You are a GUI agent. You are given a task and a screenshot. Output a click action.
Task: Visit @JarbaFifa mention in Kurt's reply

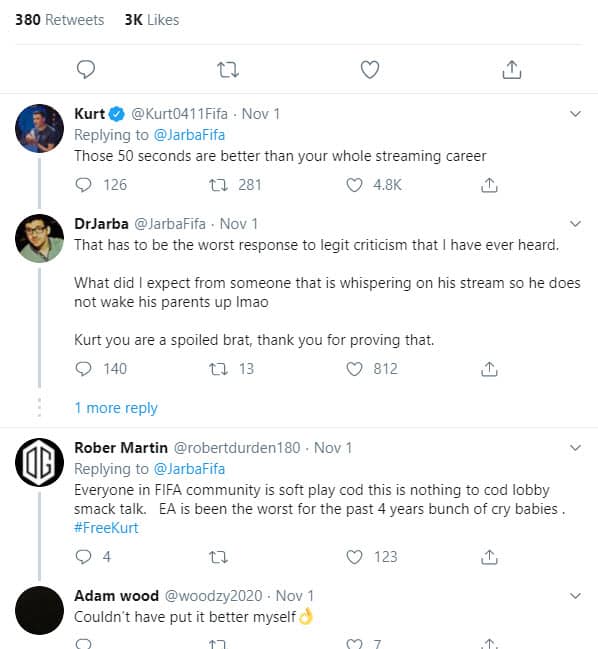189,135
